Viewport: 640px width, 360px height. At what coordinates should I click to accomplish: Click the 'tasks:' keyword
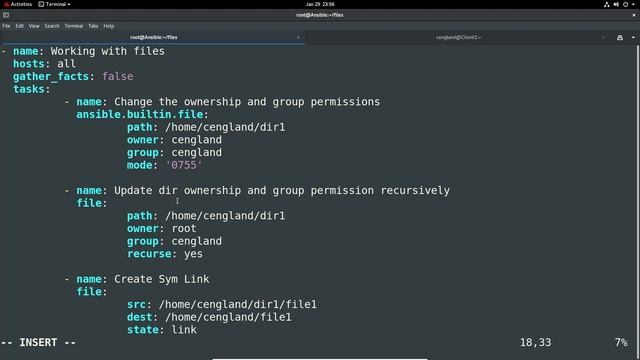31,89
